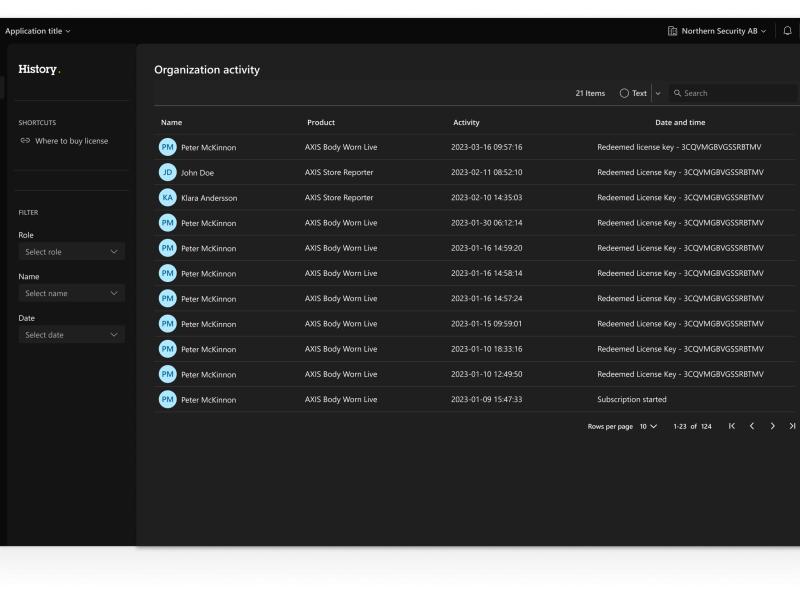Image resolution: width=800 pixels, height=600 pixels.
Task: Click PM avatar in 2023-01-10 12:49:50 row
Action: tap(167, 374)
